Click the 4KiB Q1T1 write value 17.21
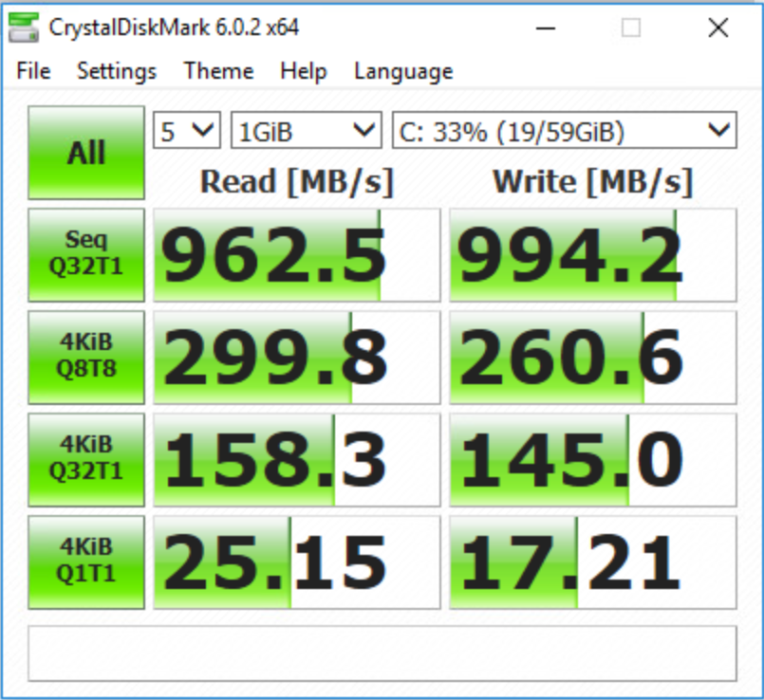The height and width of the screenshot is (700, 764). [593, 562]
